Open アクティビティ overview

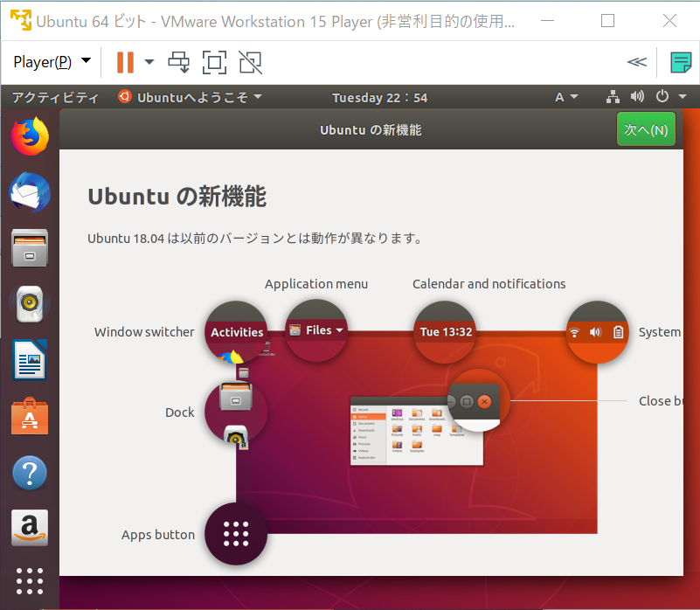click(x=55, y=97)
